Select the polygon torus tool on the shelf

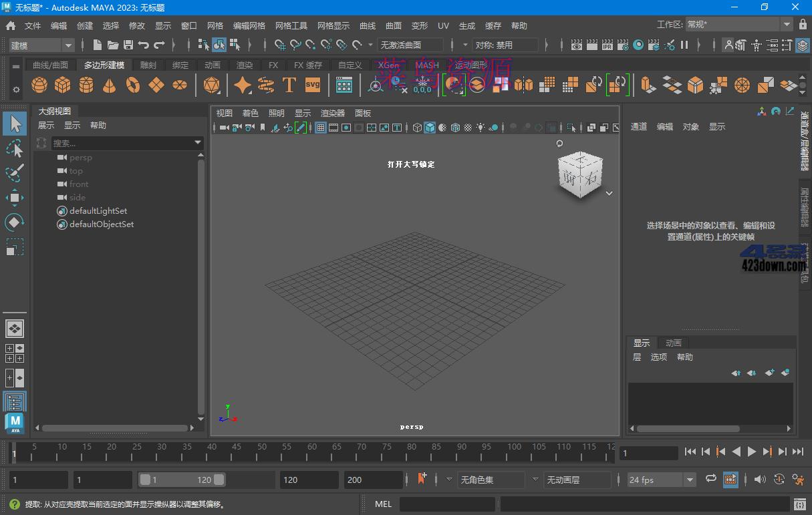[x=132, y=84]
